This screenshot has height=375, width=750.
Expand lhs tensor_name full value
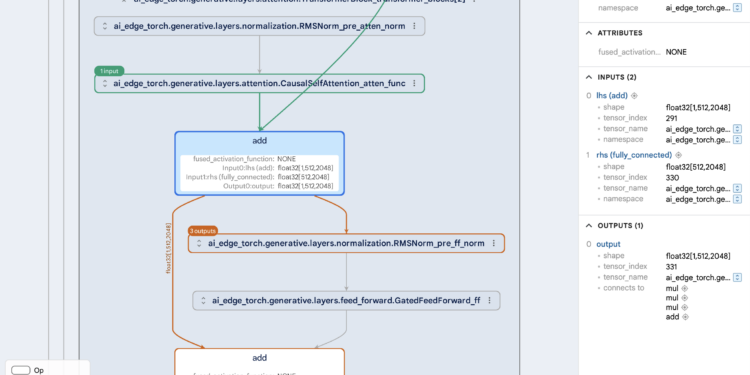tap(737, 129)
